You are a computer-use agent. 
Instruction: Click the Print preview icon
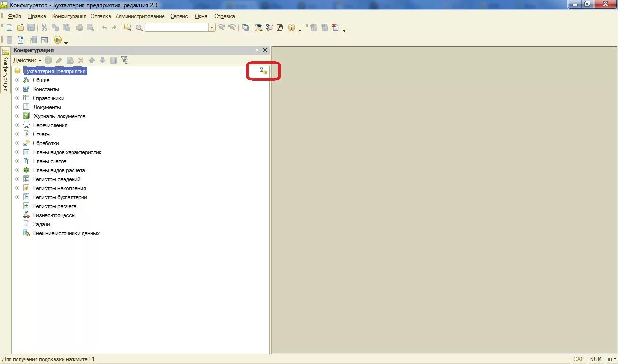click(90, 27)
